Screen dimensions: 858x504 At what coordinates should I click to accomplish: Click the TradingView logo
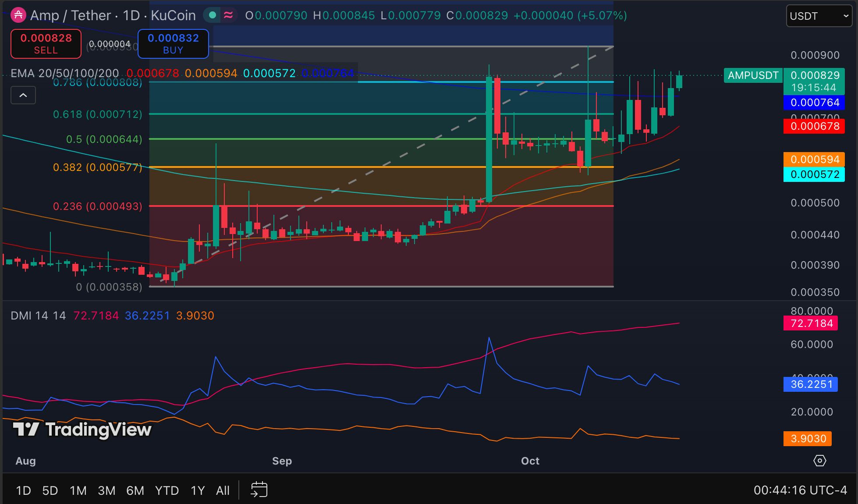tap(82, 429)
